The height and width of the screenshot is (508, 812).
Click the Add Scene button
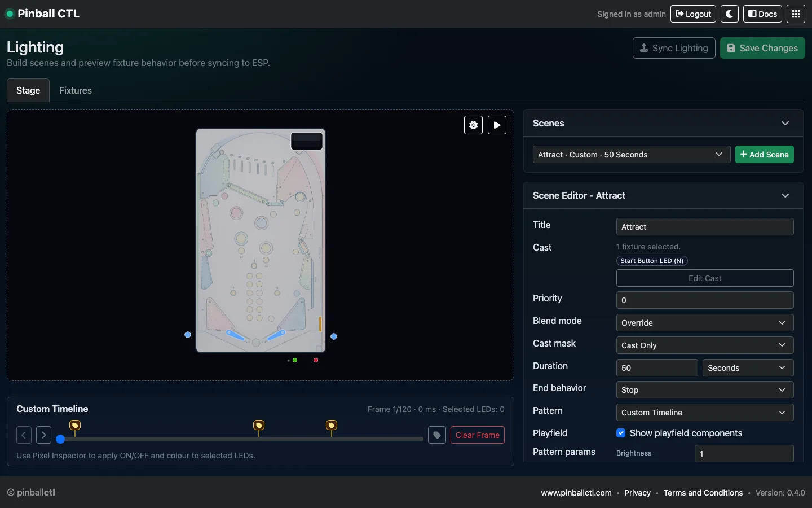coord(764,155)
